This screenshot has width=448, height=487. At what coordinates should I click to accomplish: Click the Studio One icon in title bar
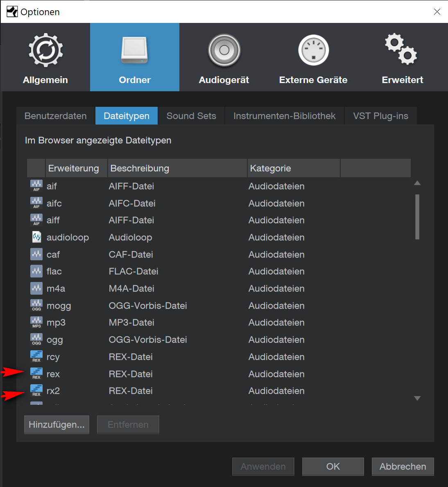pos(12,12)
